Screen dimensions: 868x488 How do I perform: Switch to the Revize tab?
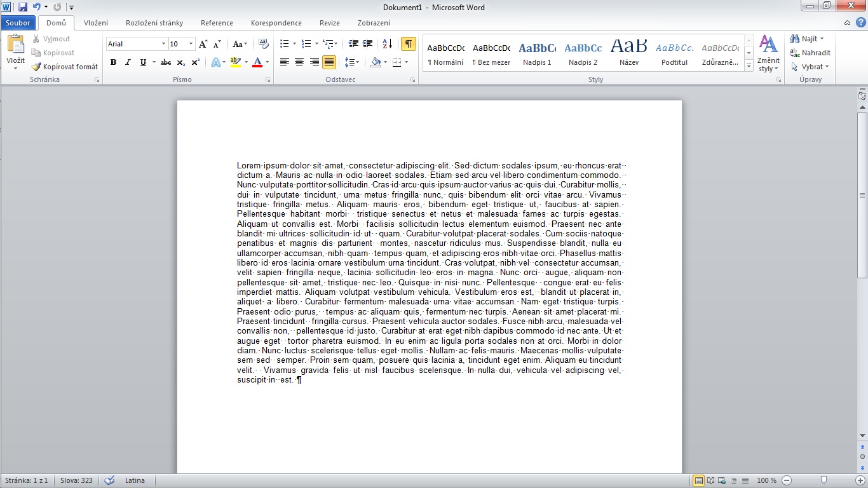[x=329, y=23]
